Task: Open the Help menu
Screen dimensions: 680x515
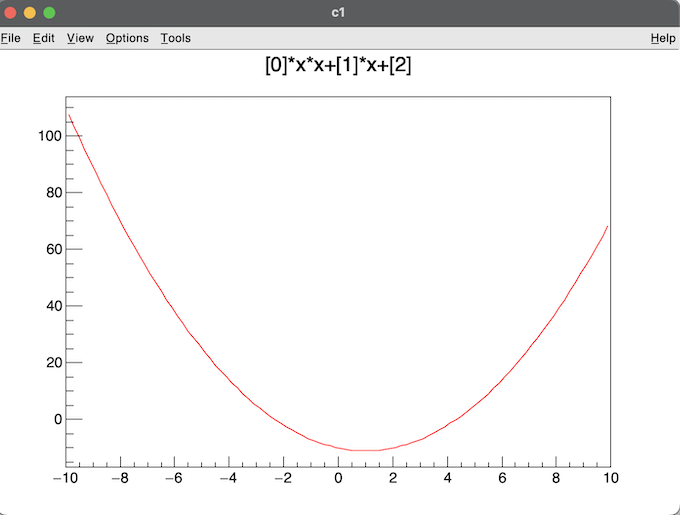Action: 663,38
